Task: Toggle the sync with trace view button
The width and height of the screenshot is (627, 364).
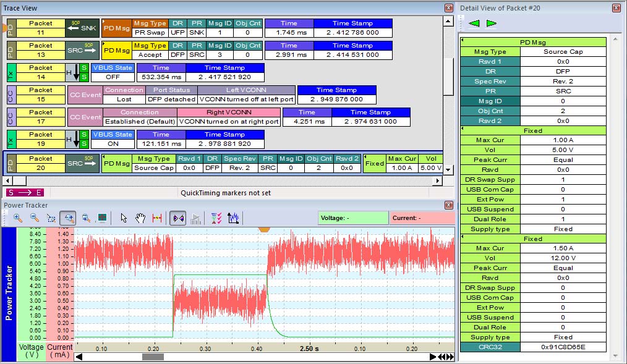Action: [178, 218]
